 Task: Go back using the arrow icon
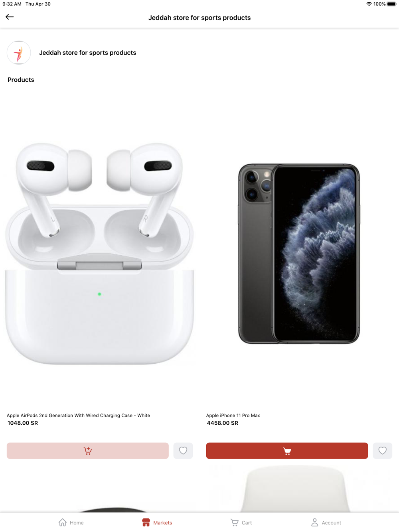click(x=10, y=17)
